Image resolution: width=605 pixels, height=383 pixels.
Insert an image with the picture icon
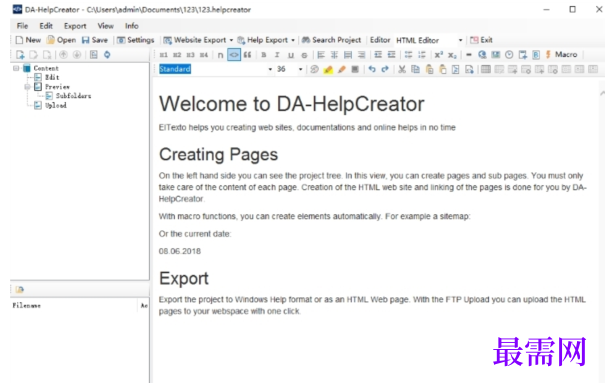click(496, 55)
